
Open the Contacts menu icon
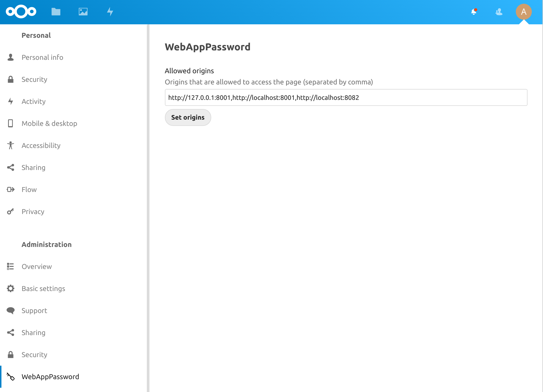[x=499, y=12]
